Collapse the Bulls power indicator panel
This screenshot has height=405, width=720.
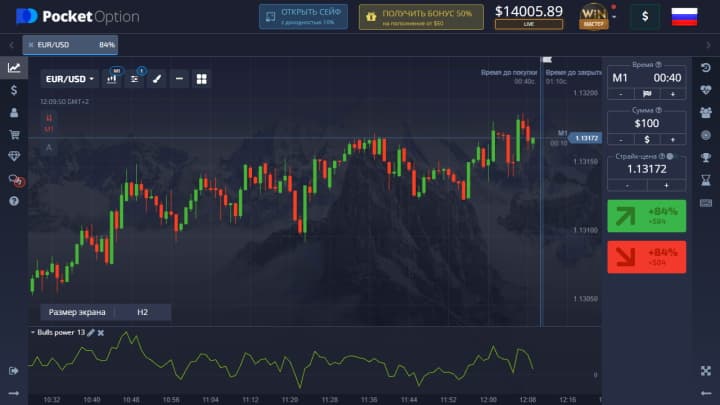[32, 332]
